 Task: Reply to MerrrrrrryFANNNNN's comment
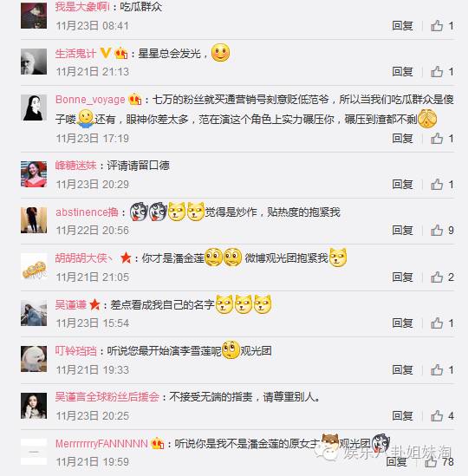click(396, 462)
